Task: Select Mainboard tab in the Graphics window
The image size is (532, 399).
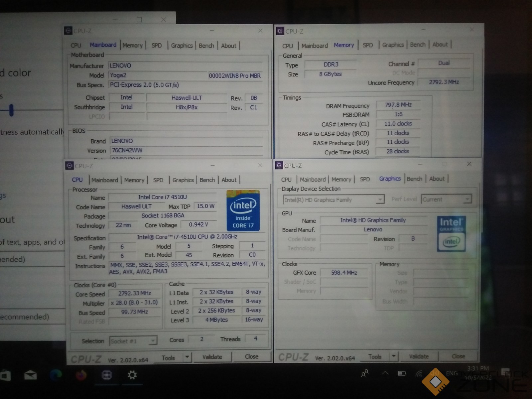Action: tap(313, 180)
